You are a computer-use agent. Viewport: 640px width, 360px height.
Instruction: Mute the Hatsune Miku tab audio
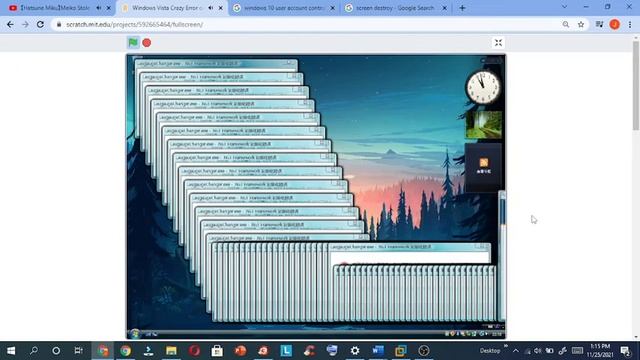pyautogui.click(x=99, y=8)
